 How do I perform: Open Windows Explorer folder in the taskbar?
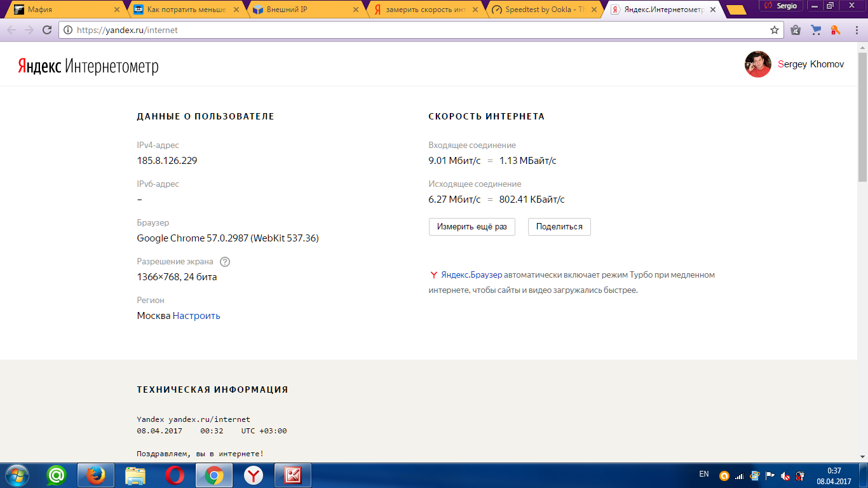135,475
